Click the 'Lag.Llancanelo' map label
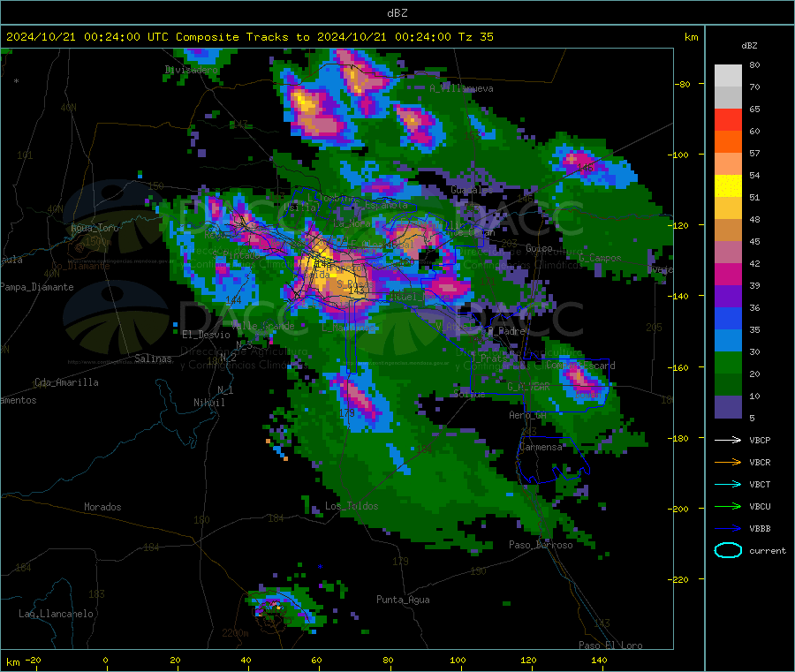 56,614
